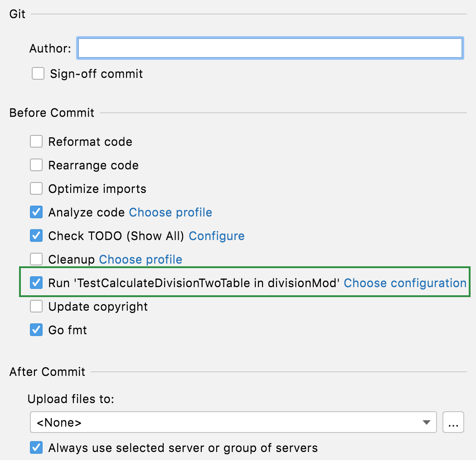
Task: Open the Upload files to dropdown
Action: [x=425, y=422]
